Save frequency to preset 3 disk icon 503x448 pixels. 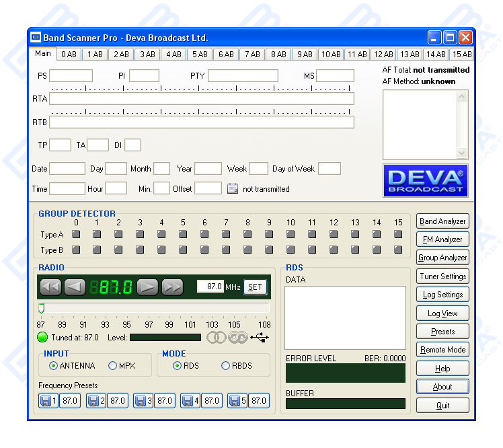pyautogui.click(x=142, y=401)
